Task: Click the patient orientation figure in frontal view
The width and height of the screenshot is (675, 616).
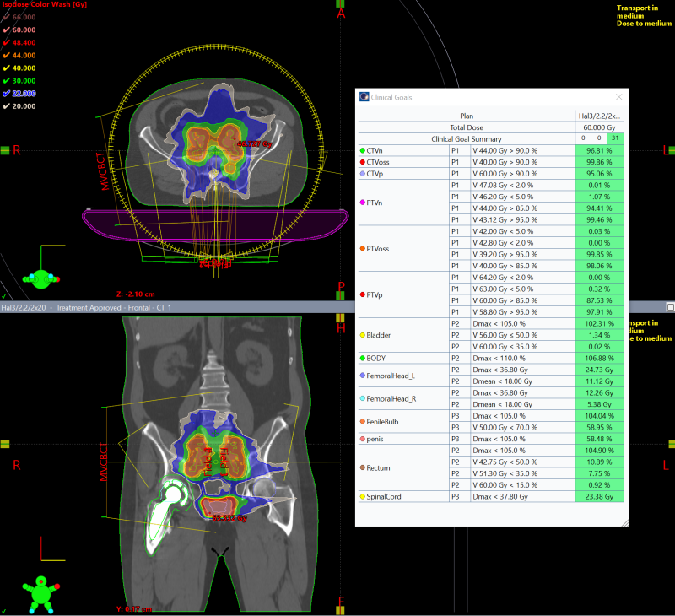Action: click(x=39, y=589)
